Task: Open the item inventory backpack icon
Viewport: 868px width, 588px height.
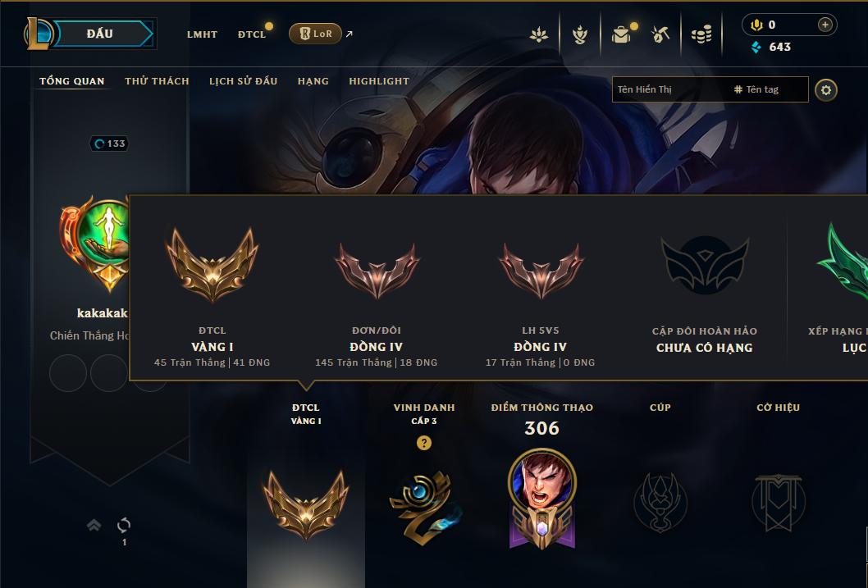Action: click(621, 34)
